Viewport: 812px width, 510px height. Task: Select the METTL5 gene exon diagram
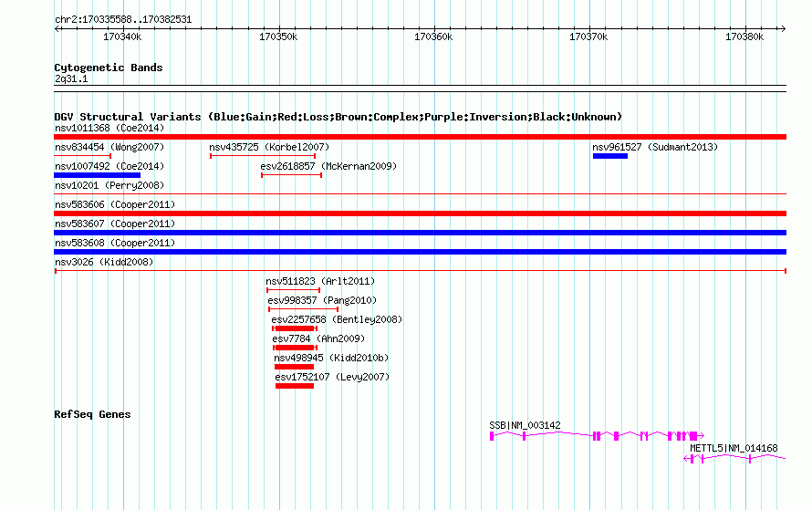click(734, 459)
